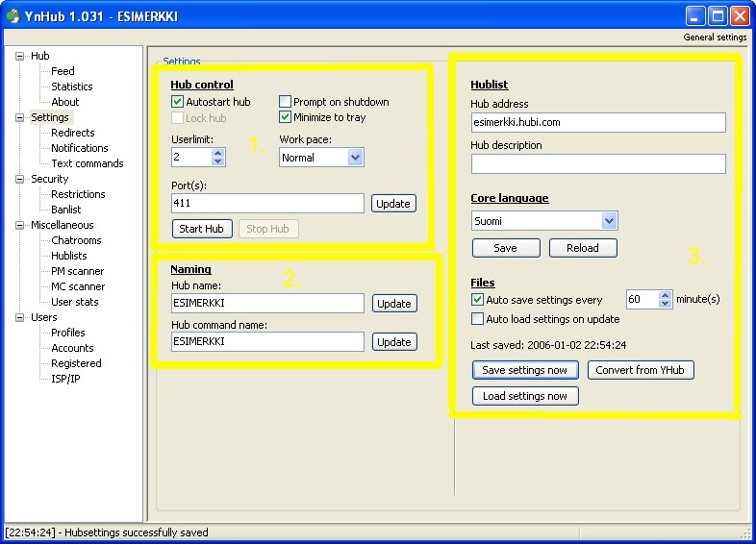This screenshot has width=756, height=544.
Task: Click Save settings now button
Action: (x=525, y=371)
